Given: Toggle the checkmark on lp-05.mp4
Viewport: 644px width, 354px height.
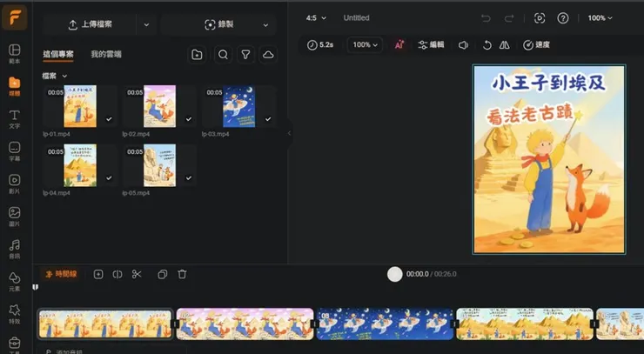Looking at the screenshot, I should (x=189, y=178).
